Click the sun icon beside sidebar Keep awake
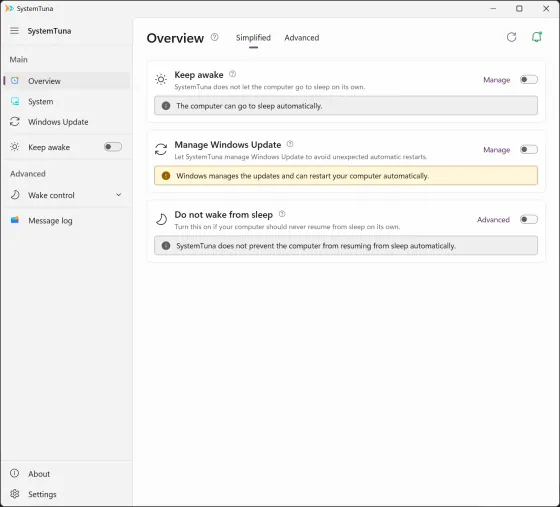560x507 pixels. 15,147
